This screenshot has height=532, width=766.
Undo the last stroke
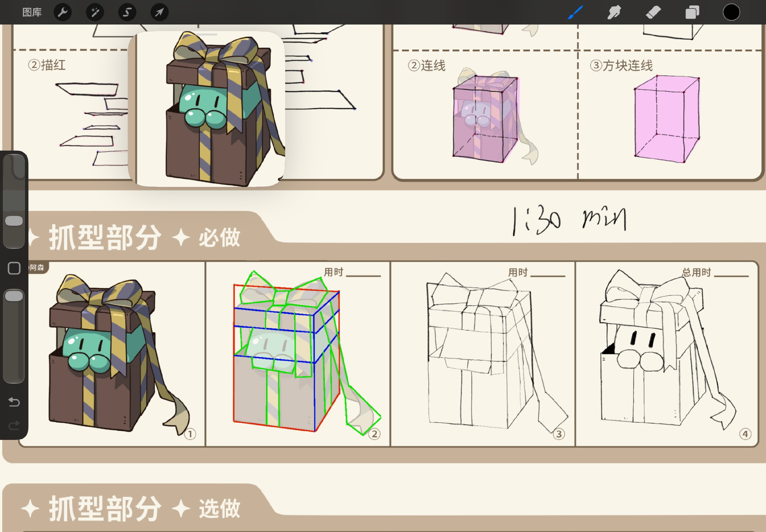click(x=14, y=402)
